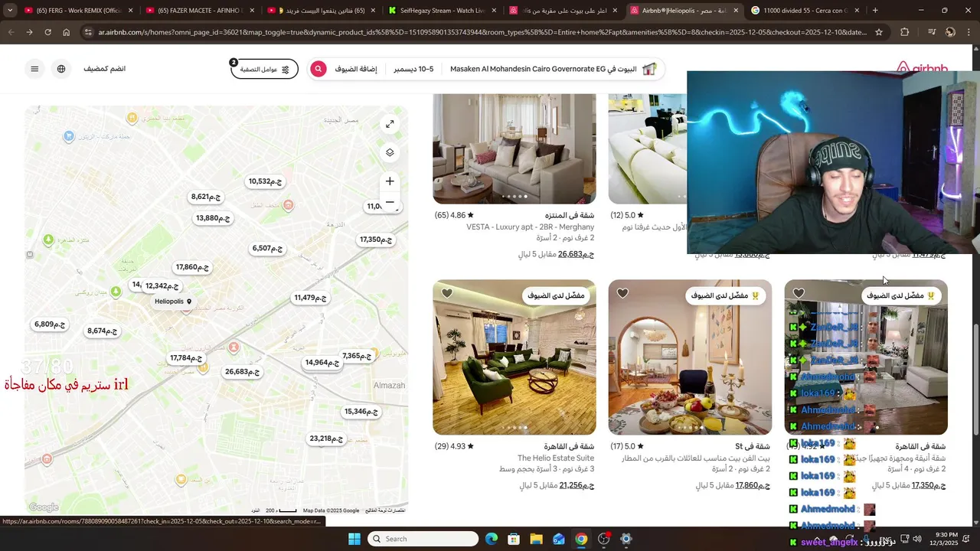Edit the guests field إضافة الضيوف

click(x=356, y=69)
